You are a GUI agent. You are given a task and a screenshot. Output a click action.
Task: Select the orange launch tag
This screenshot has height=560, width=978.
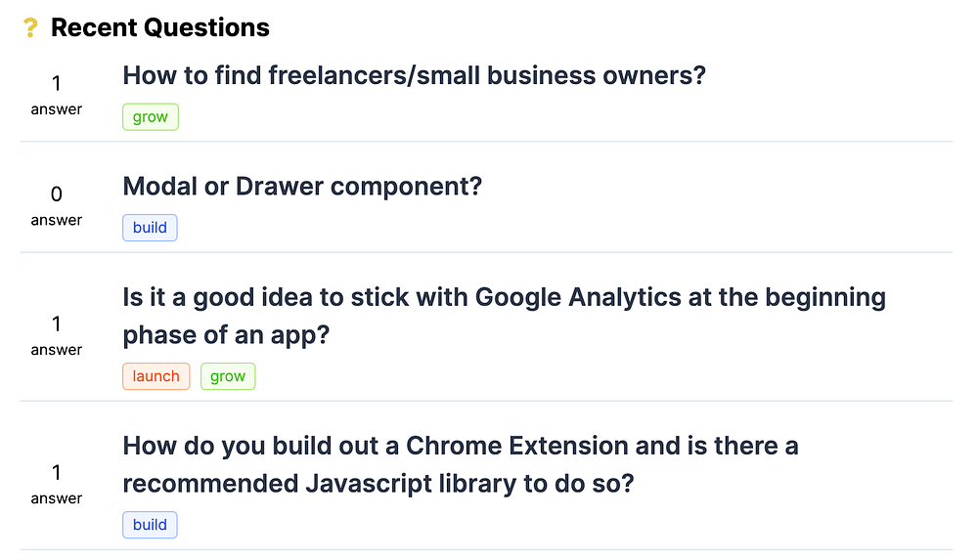point(156,376)
